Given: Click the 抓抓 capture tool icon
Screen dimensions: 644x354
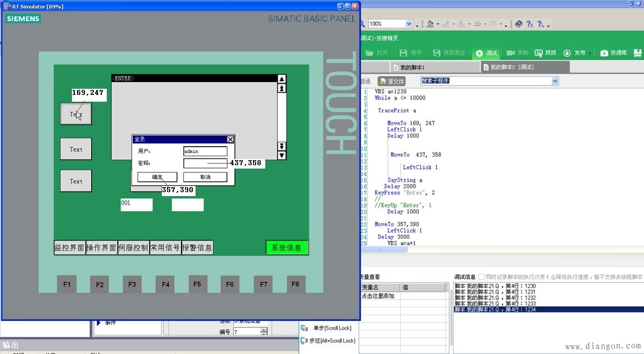Looking at the screenshot, I should coord(538,53).
